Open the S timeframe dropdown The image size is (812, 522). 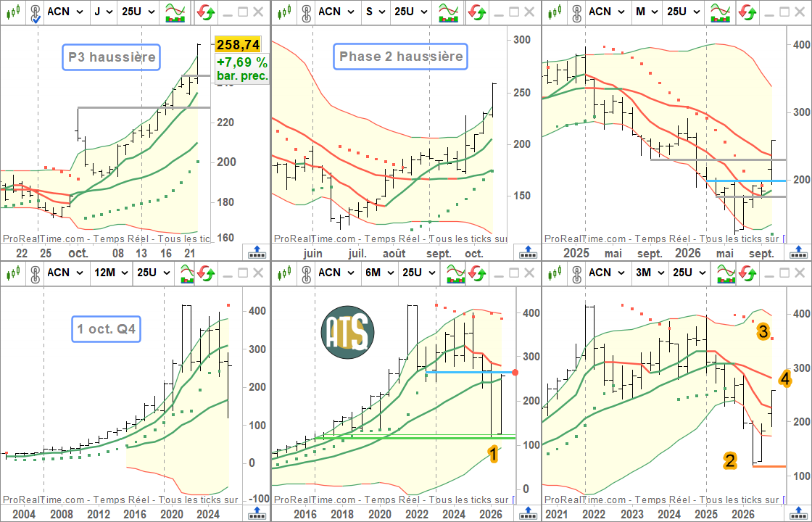pyautogui.click(x=375, y=12)
